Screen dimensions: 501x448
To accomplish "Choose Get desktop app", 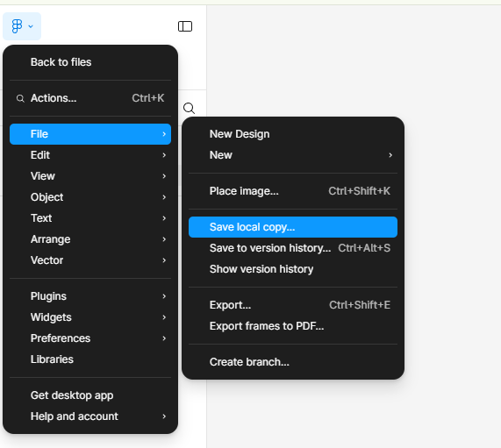I will (x=90, y=395).
